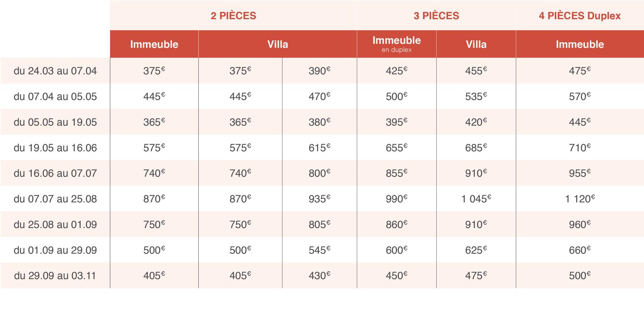Select the 935€ price cell

pos(319,199)
